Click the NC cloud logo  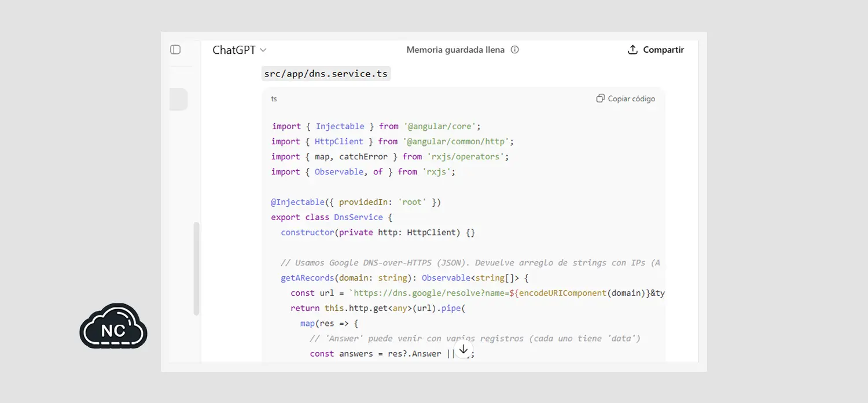(113, 327)
